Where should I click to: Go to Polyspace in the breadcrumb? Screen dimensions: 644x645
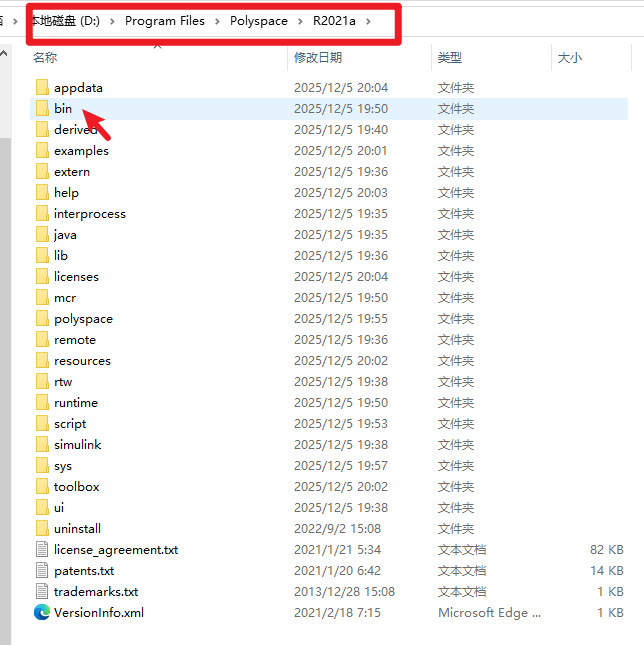pyautogui.click(x=259, y=21)
